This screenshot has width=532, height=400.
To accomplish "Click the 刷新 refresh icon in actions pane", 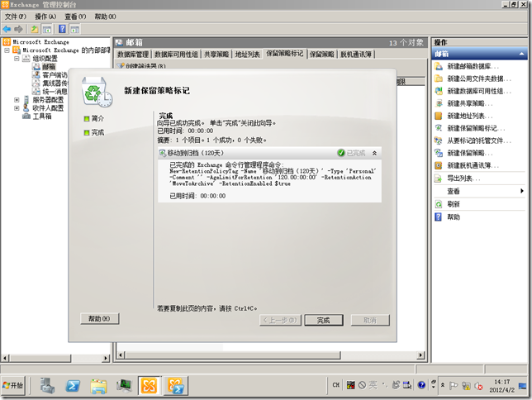I will pos(439,204).
